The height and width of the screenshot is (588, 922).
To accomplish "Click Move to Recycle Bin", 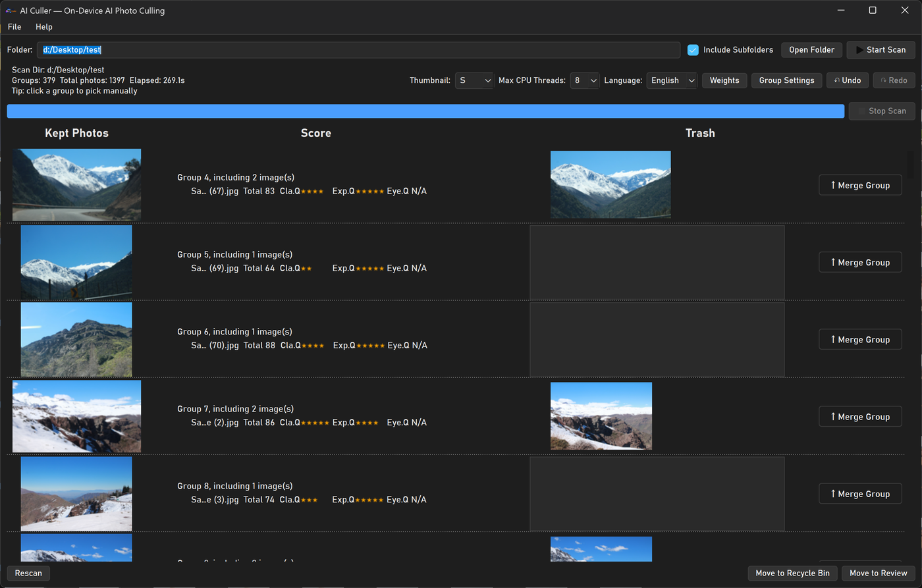I will point(793,574).
